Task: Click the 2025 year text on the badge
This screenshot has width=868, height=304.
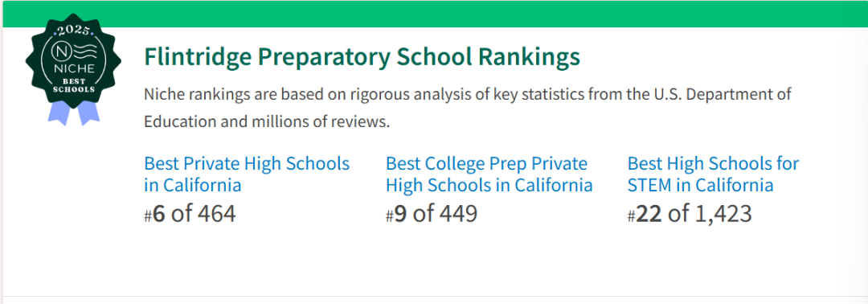Action: (x=73, y=30)
